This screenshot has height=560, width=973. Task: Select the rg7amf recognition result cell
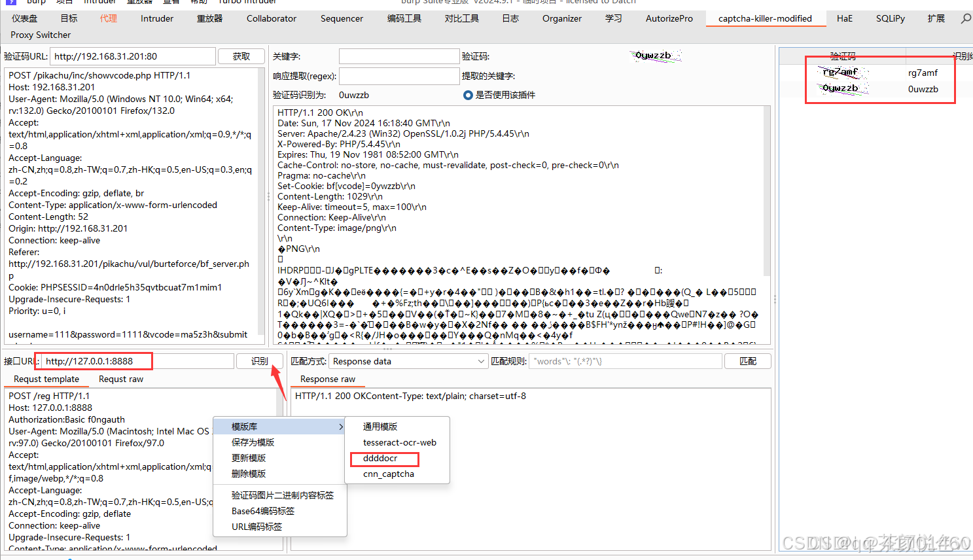(x=923, y=73)
